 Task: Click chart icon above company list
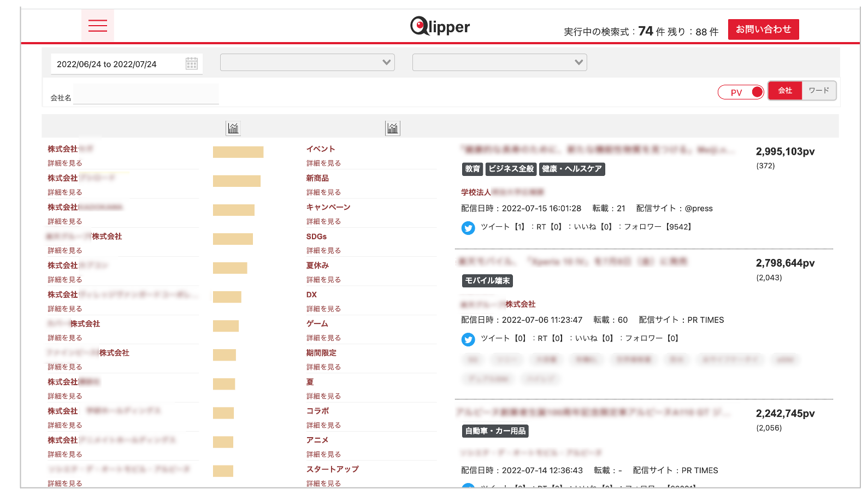[233, 128]
